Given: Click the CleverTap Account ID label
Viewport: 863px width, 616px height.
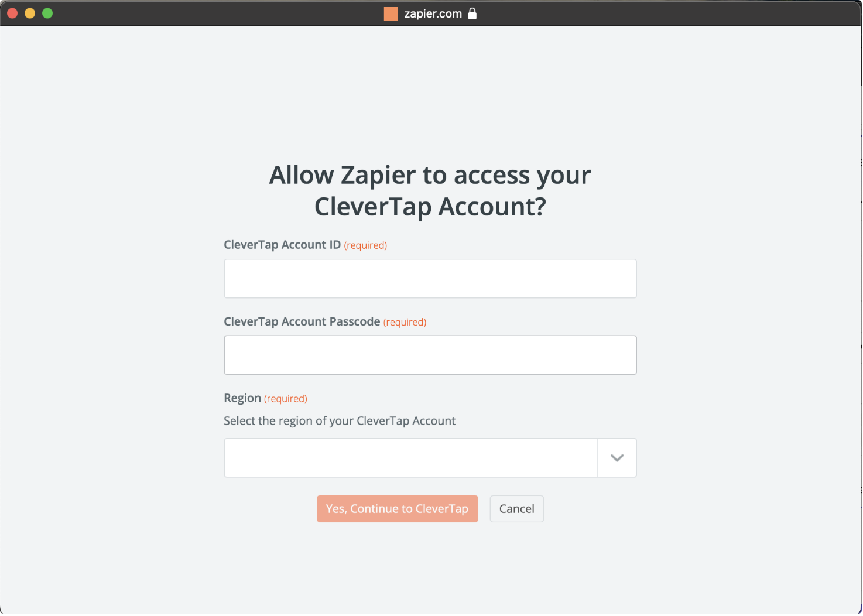Looking at the screenshot, I should coord(282,244).
